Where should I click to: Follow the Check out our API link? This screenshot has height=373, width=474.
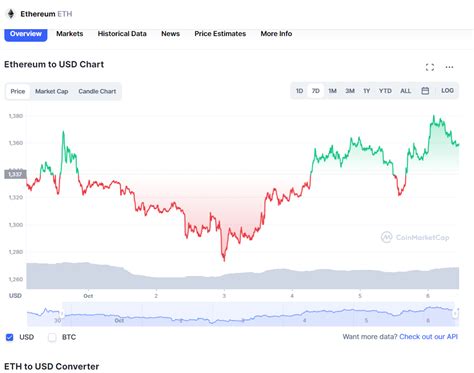click(428, 337)
